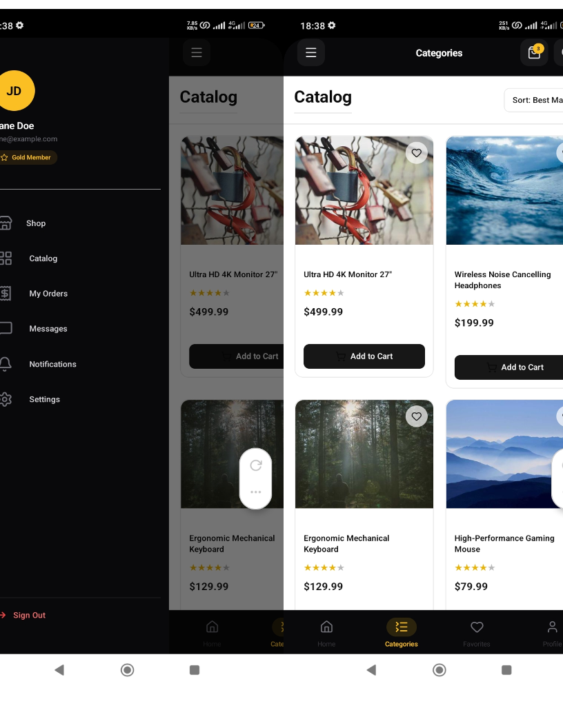This screenshot has height=728, width=563.
Task: Favorite the Ultra HD 4K Monitor
Action: [x=417, y=153]
